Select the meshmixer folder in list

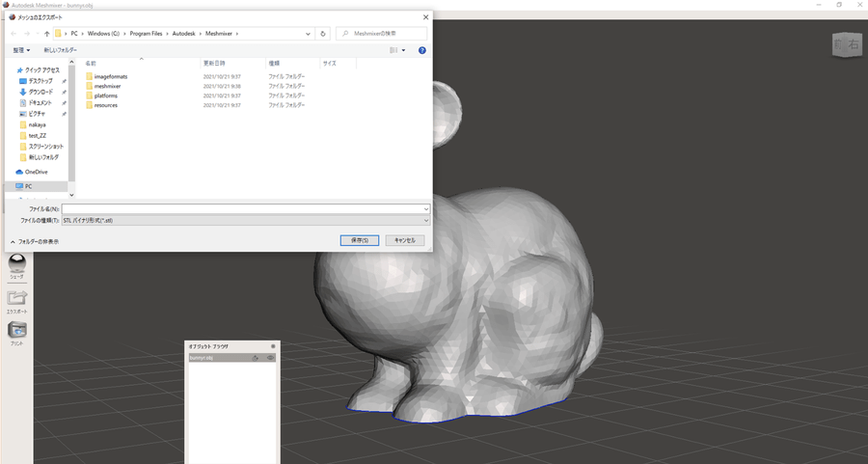pos(107,86)
